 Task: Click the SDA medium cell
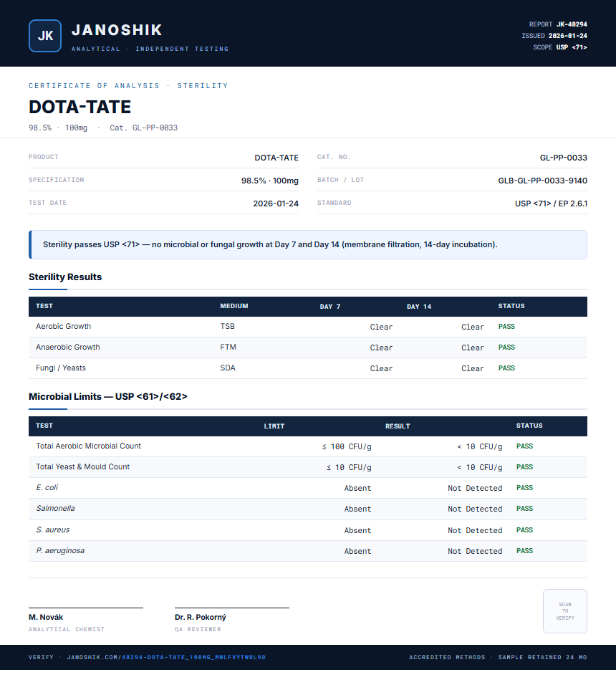pyautogui.click(x=228, y=368)
